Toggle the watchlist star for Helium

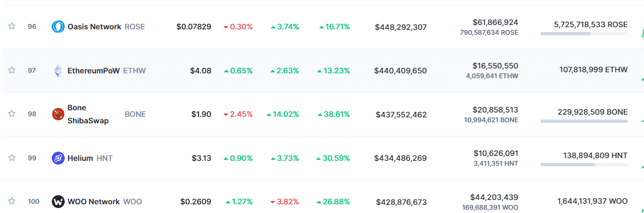12,157
